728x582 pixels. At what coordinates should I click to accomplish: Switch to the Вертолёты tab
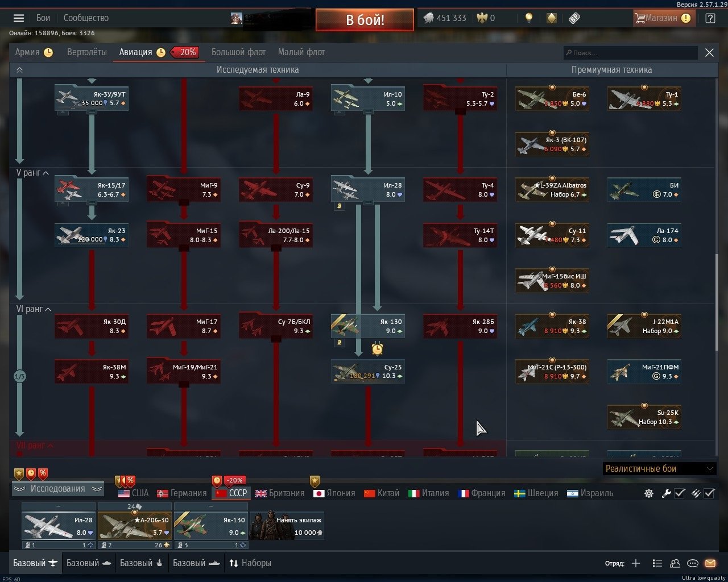click(87, 52)
